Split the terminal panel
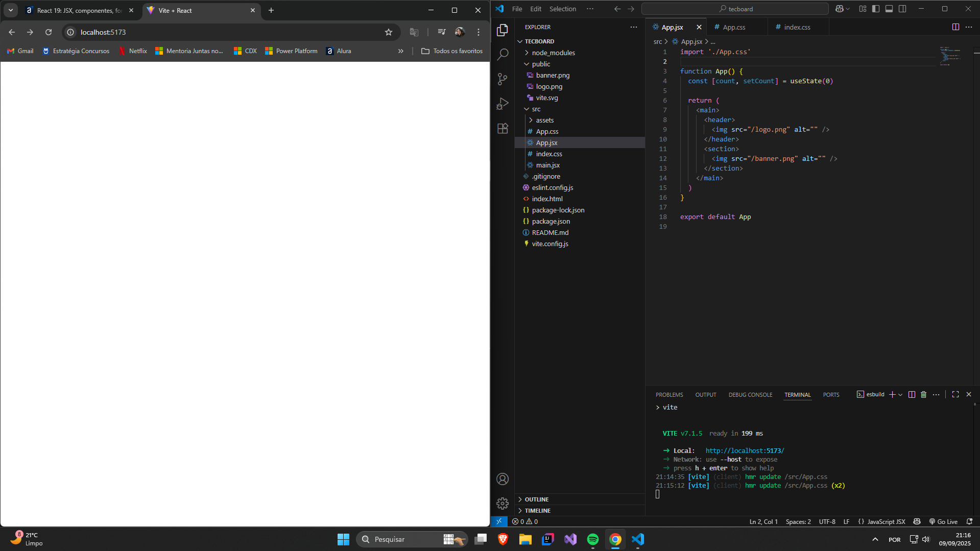This screenshot has height=551, width=980. coord(912,394)
